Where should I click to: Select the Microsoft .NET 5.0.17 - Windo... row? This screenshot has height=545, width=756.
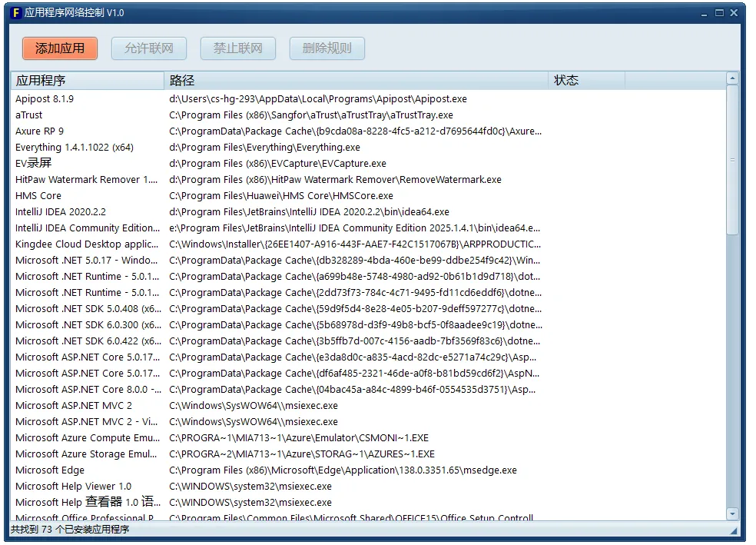(x=368, y=261)
